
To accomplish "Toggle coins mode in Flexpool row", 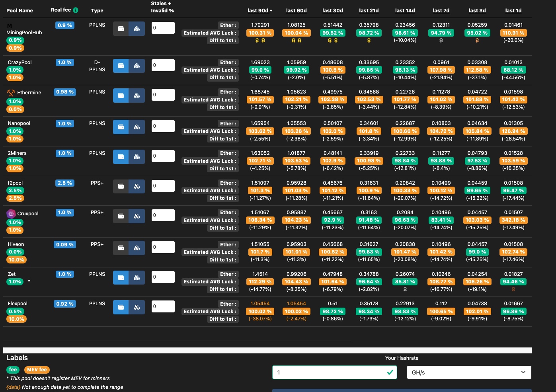I will [x=137, y=307].
